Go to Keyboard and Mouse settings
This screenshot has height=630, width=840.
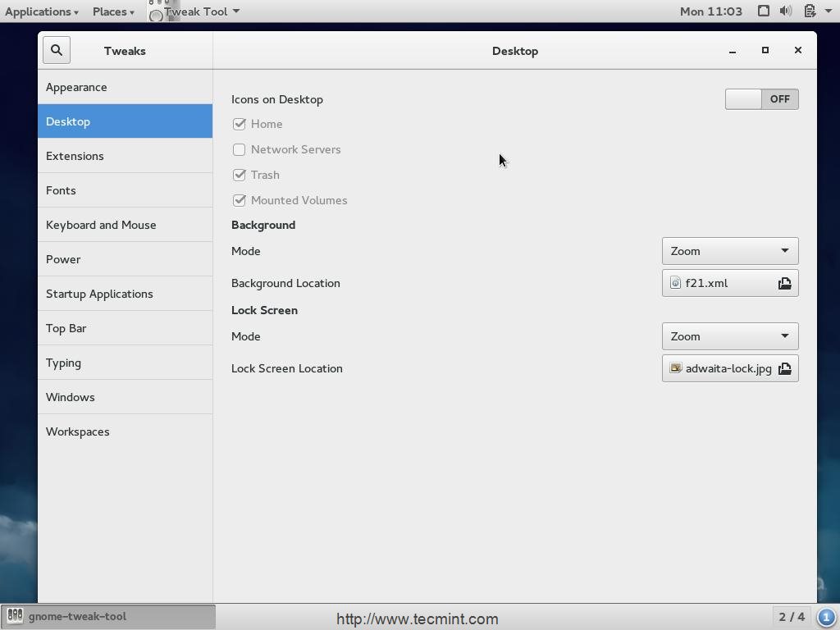coord(125,225)
